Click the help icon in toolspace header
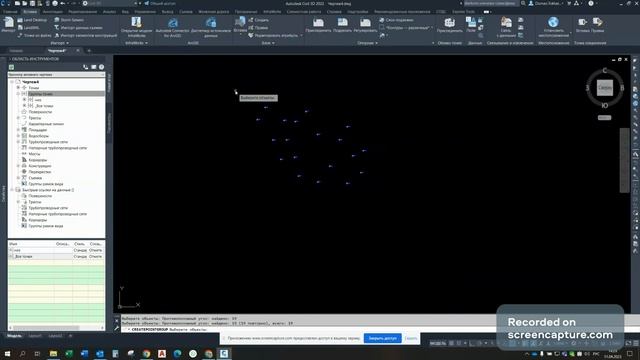 pos(102,67)
